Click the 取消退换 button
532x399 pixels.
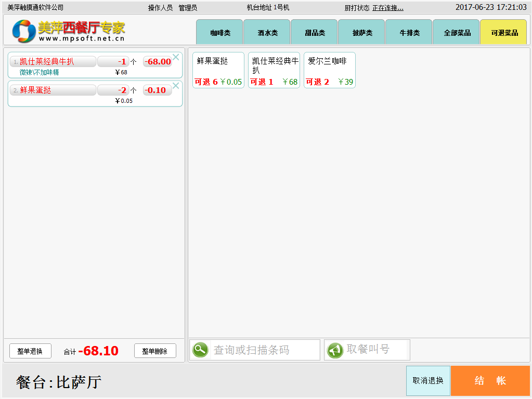click(x=428, y=381)
